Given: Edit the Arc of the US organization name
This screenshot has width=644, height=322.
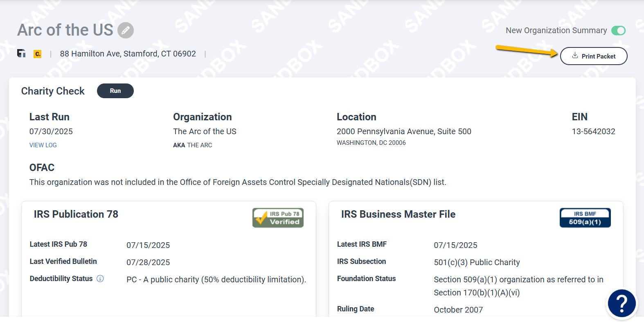Looking at the screenshot, I should click(126, 30).
